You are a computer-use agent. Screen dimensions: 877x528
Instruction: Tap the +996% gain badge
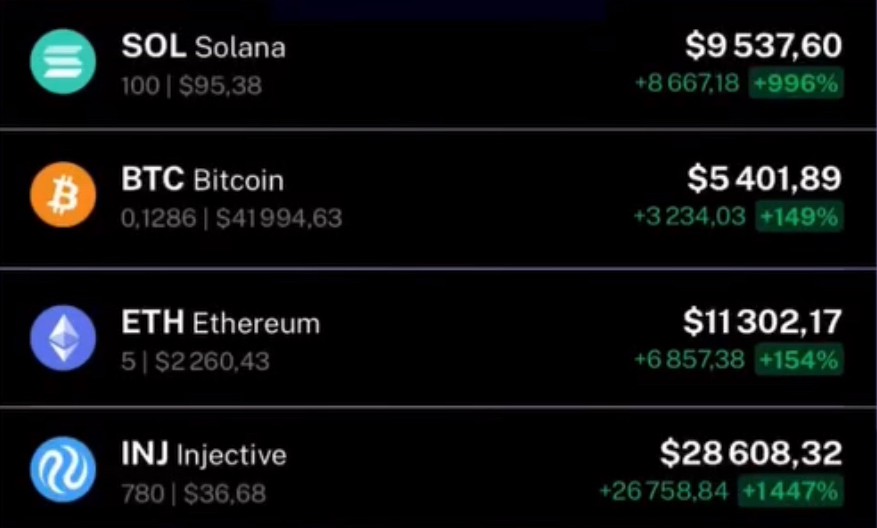click(x=796, y=83)
